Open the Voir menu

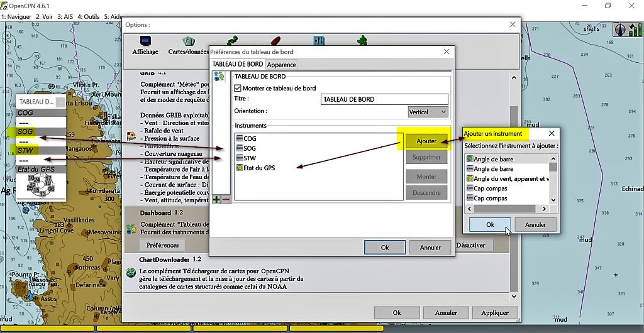[x=45, y=17]
